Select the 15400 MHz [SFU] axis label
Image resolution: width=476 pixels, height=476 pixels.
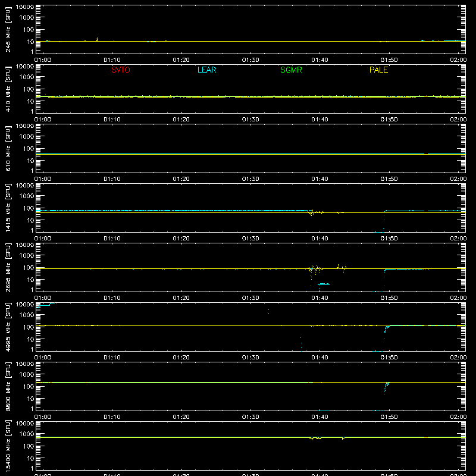coord(8,446)
